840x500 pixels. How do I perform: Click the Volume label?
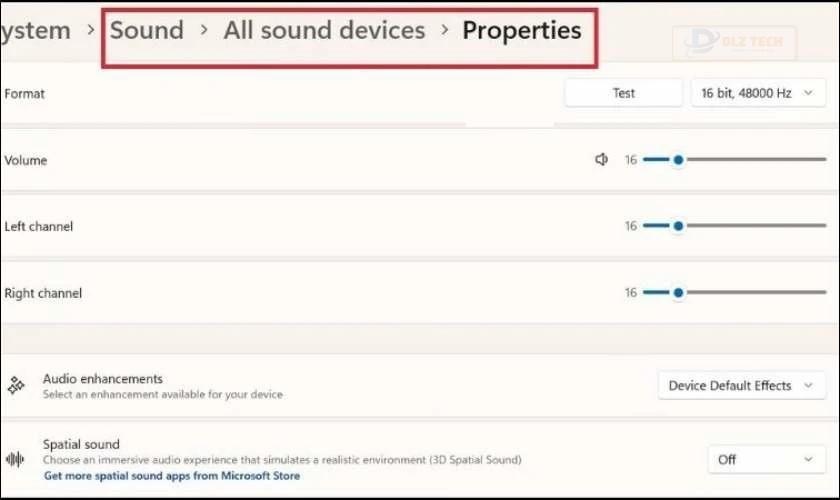click(x=26, y=160)
